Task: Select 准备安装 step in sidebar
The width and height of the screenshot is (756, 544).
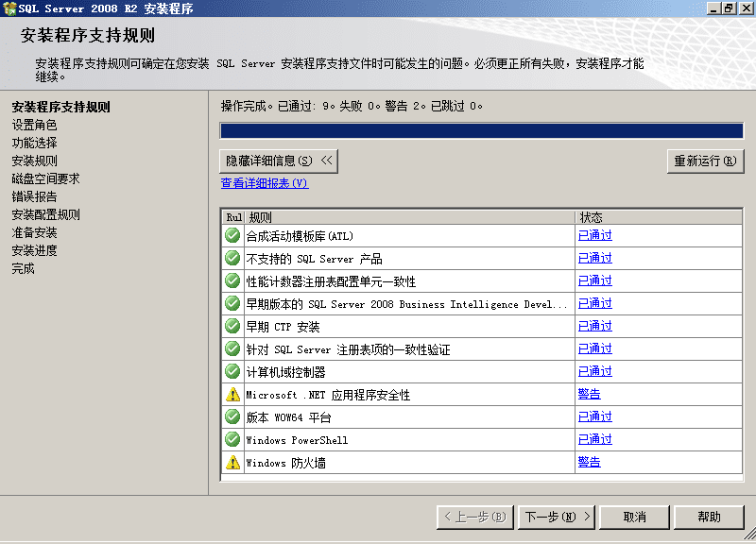Action: [x=34, y=232]
